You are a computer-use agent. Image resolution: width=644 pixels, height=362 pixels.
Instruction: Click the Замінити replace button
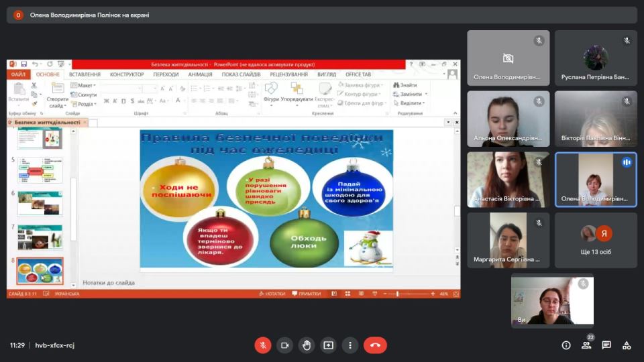(410, 94)
